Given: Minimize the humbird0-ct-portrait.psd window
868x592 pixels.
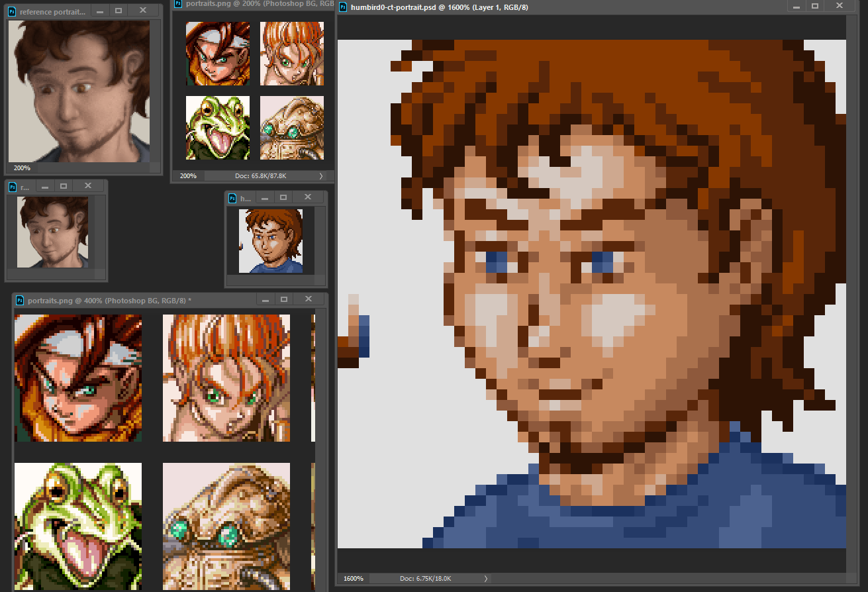Looking at the screenshot, I should (x=796, y=6).
